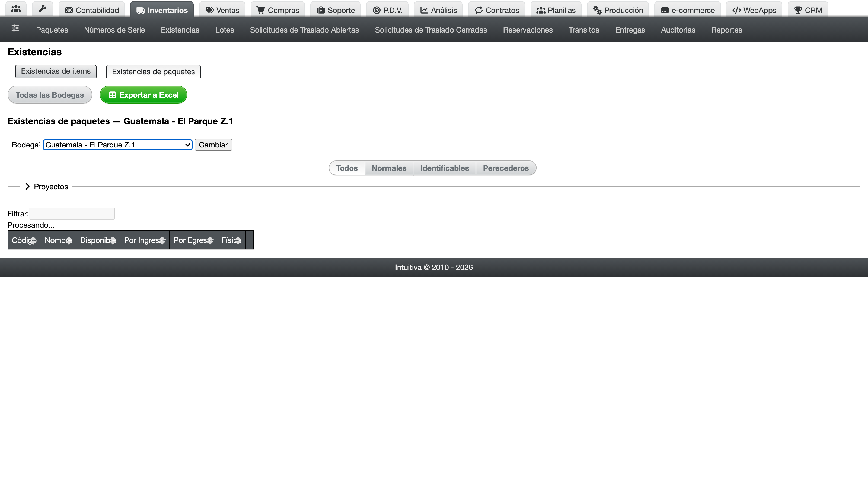Open the e-commerce module tab
This screenshot has height=488, width=868.
pos(688,10)
